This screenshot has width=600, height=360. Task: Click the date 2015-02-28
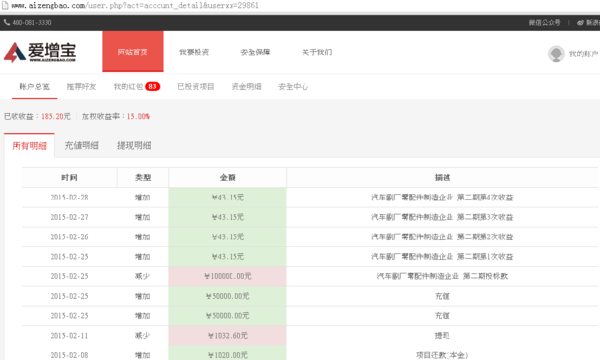[x=69, y=197]
